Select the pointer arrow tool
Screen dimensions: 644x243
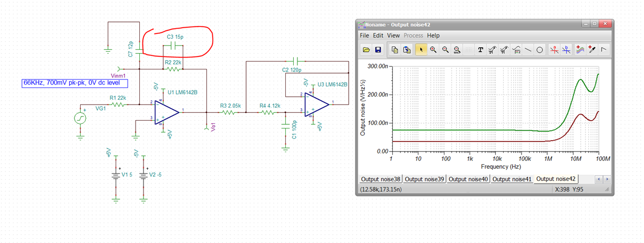[x=421, y=50]
